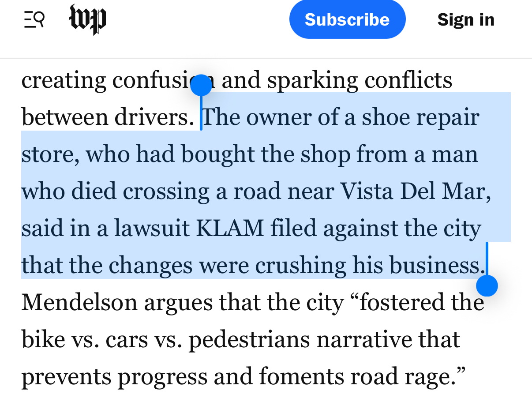Click the word "Vista" in the article
The height and width of the screenshot is (413, 532).
click(370, 191)
